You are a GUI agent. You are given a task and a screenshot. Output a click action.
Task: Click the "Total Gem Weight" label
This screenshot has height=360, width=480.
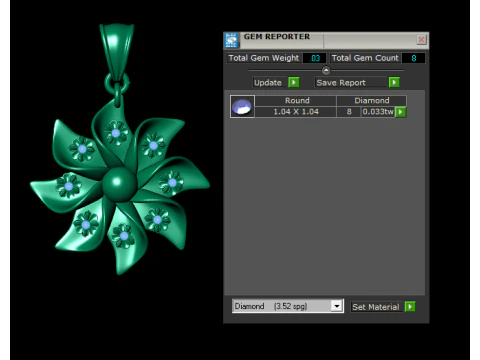click(x=264, y=58)
